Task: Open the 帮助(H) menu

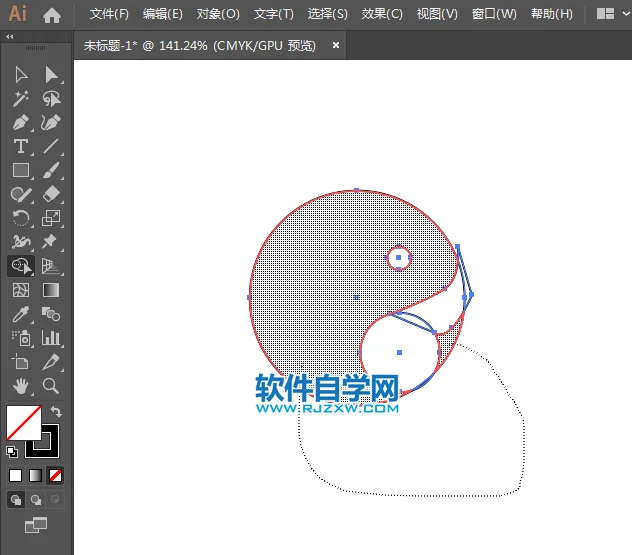Action: point(551,14)
